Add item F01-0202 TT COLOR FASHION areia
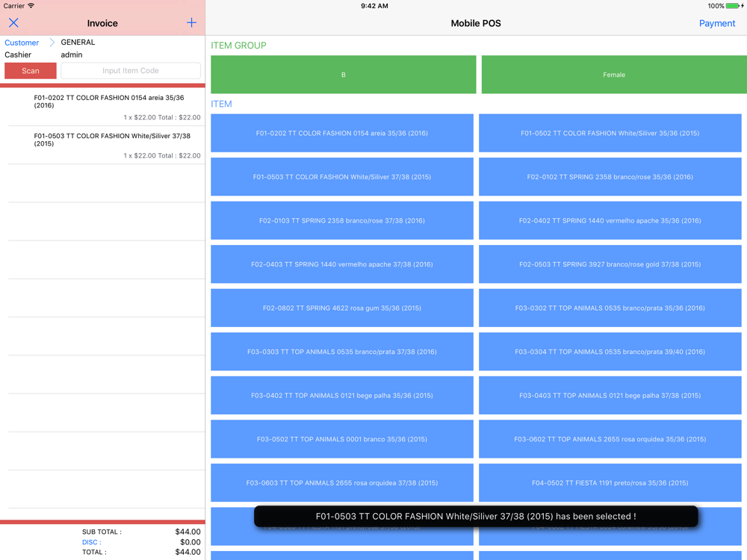This screenshot has height=560, width=747. point(342,134)
